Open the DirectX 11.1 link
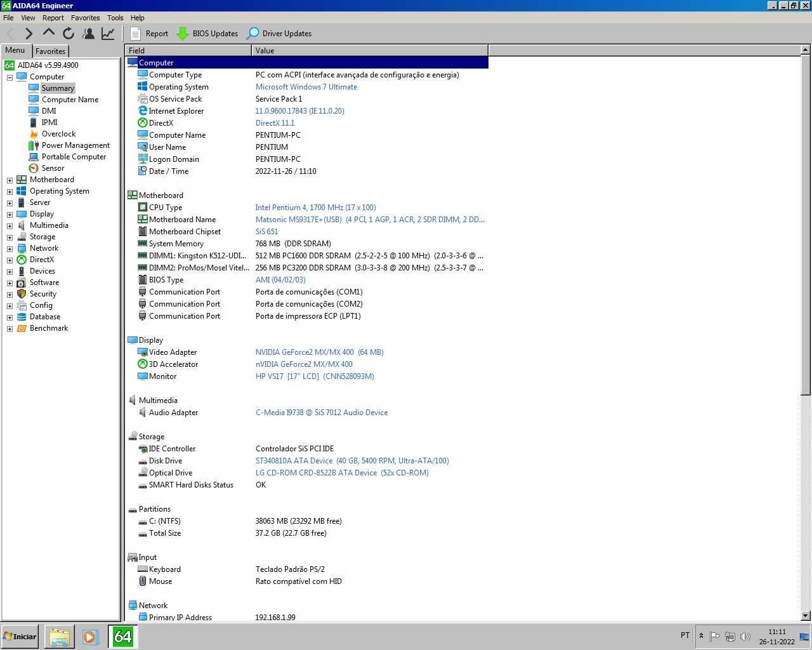Image resolution: width=812 pixels, height=650 pixels. pyautogui.click(x=275, y=123)
